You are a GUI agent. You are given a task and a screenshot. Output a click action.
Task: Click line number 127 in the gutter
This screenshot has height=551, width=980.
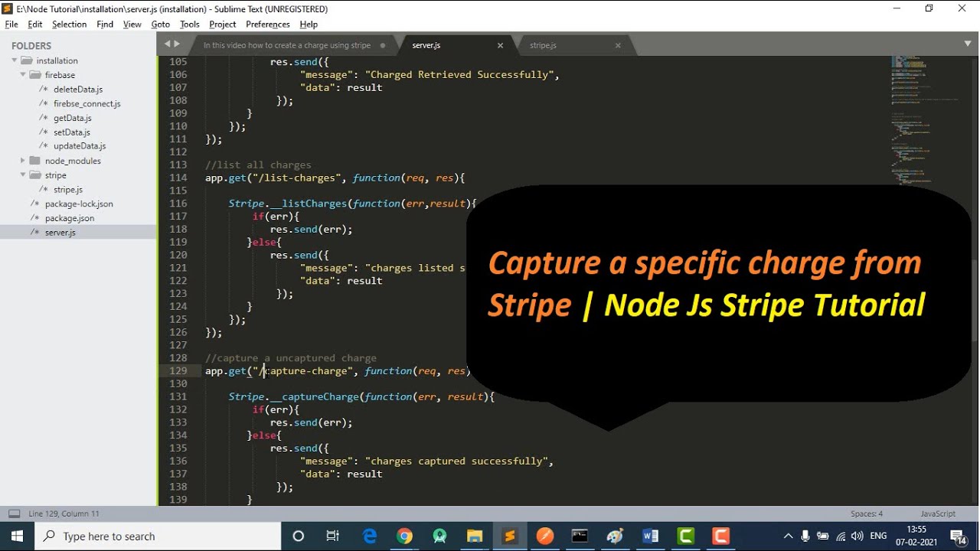point(178,345)
